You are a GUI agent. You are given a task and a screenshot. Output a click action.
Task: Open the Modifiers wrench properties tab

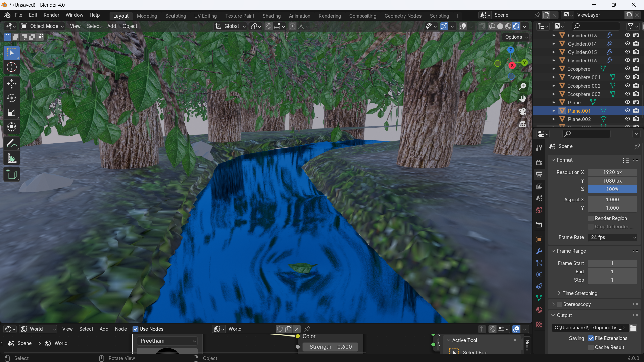[x=539, y=251]
